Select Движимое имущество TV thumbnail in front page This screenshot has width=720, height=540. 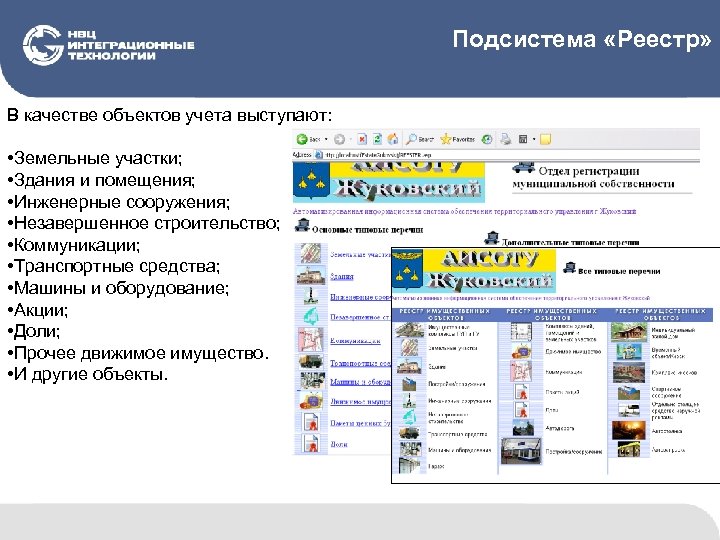(521, 351)
